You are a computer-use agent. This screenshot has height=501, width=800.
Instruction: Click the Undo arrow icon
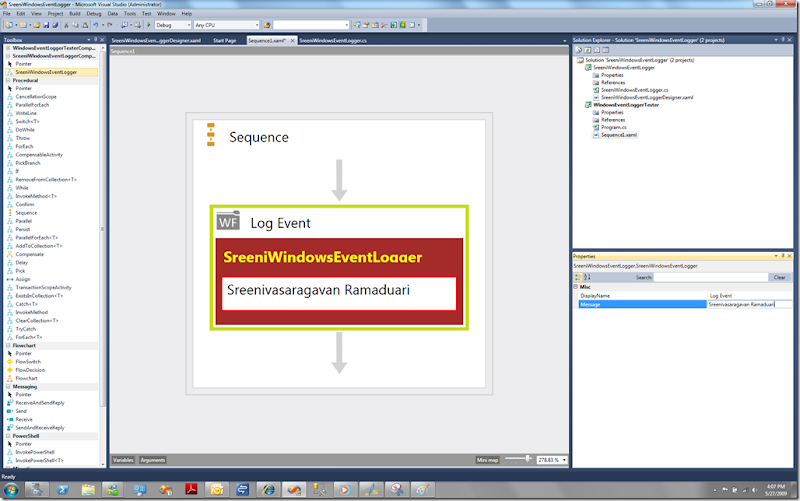tap(95, 25)
